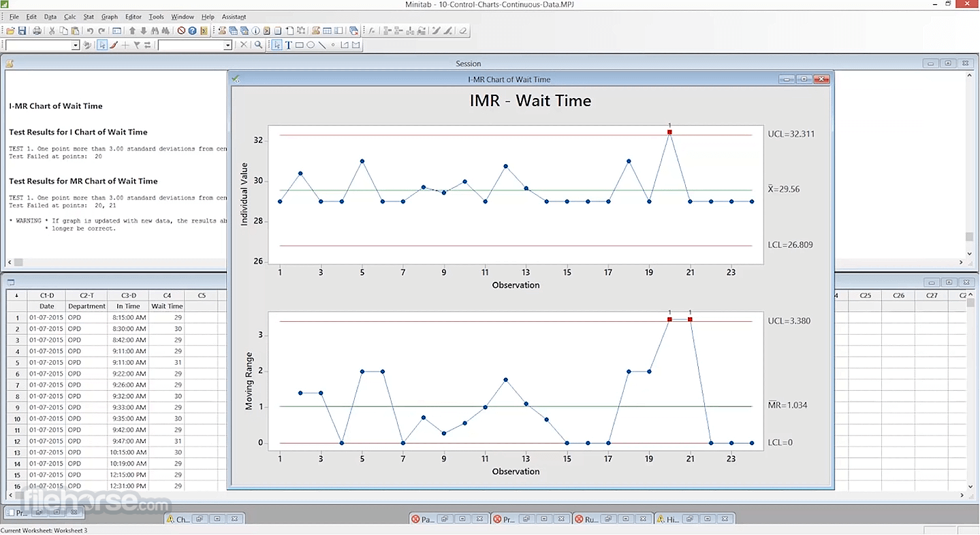Screen dimensions: 980x535
Task: Click the C25 column header in worksheet
Action: (865, 295)
